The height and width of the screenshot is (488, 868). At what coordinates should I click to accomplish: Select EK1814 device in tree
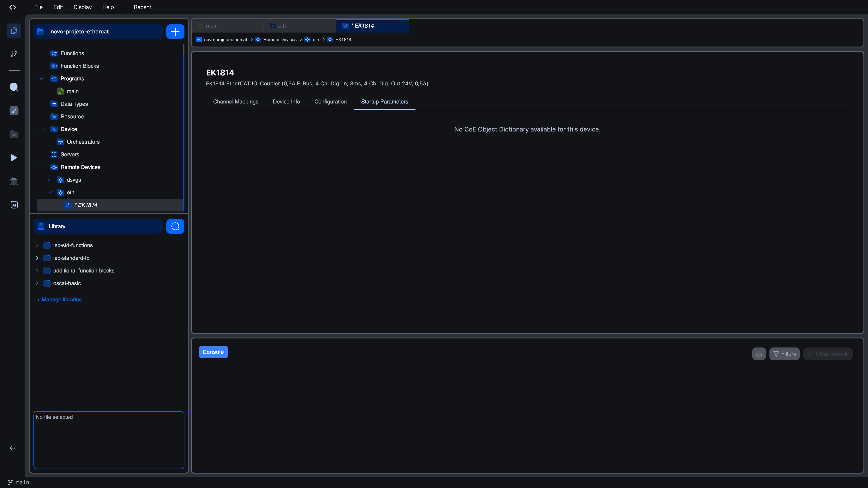[109, 205]
